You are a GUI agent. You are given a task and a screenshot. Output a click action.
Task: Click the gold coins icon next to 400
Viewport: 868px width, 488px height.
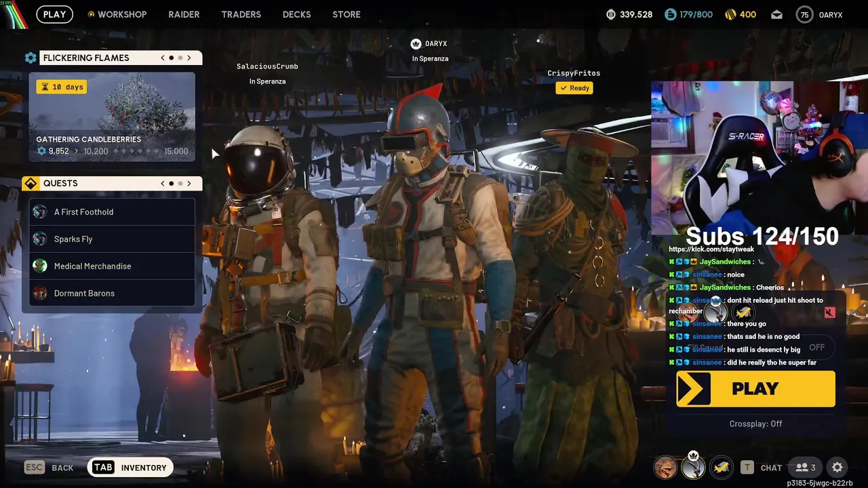coord(730,14)
